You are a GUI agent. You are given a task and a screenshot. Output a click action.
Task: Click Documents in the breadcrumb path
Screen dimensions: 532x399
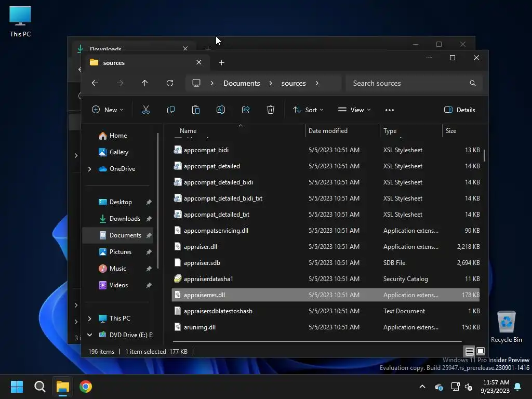coord(242,83)
